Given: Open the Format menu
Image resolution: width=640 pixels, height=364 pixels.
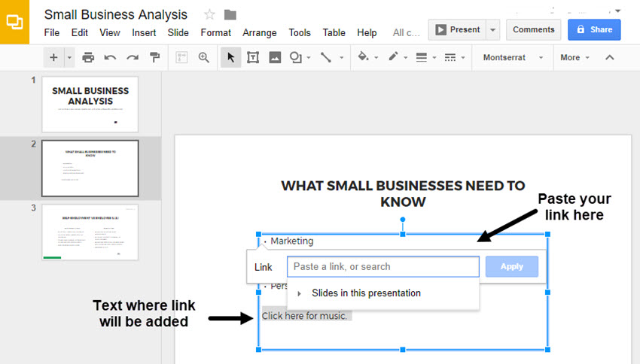Looking at the screenshot, I should [x=215, y=32].
